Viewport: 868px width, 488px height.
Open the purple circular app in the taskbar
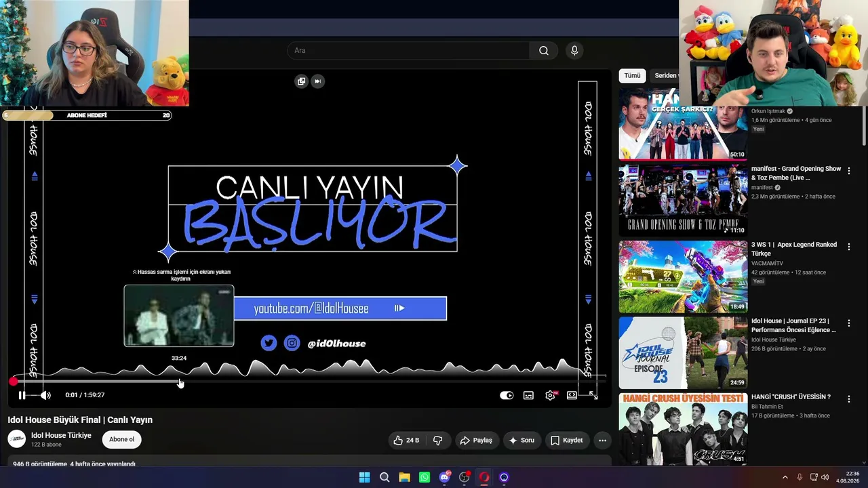click(x=504, y=477)
